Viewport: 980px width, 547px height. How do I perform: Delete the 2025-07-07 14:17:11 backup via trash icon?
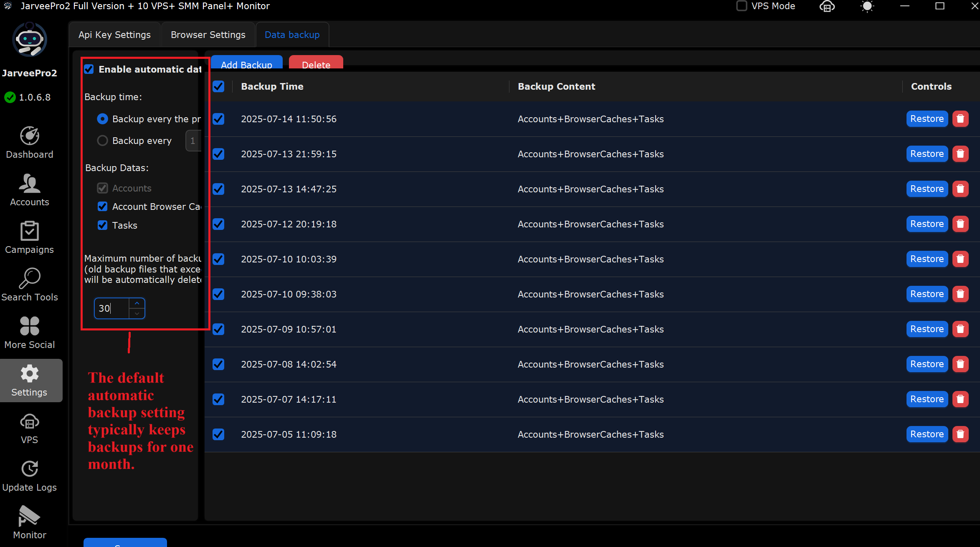960,399
